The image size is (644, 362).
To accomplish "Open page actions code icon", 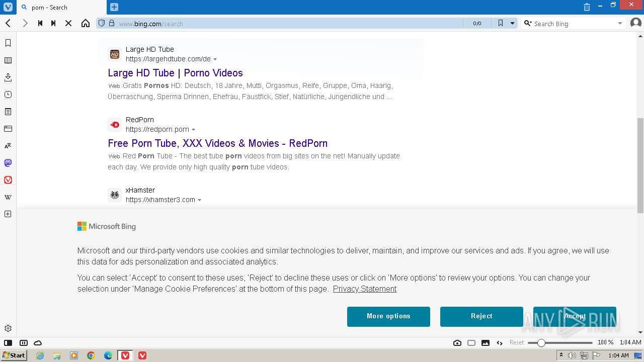I will pyautogui.click(x=500, y=343).
